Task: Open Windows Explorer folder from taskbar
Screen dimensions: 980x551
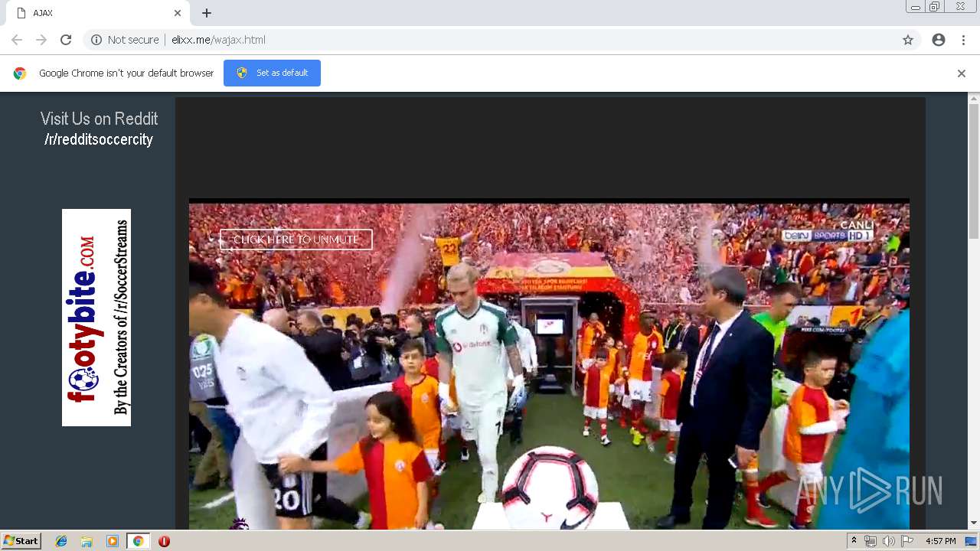Action: point(87,541)
